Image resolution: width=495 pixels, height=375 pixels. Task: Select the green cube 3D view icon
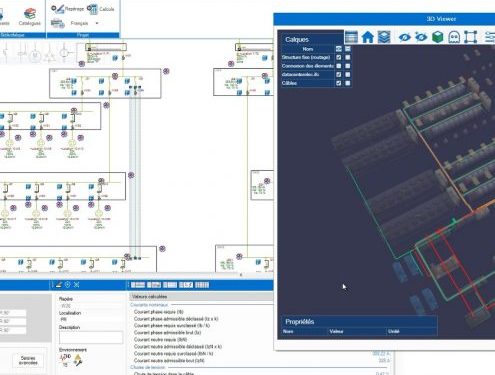click(438, 37)
